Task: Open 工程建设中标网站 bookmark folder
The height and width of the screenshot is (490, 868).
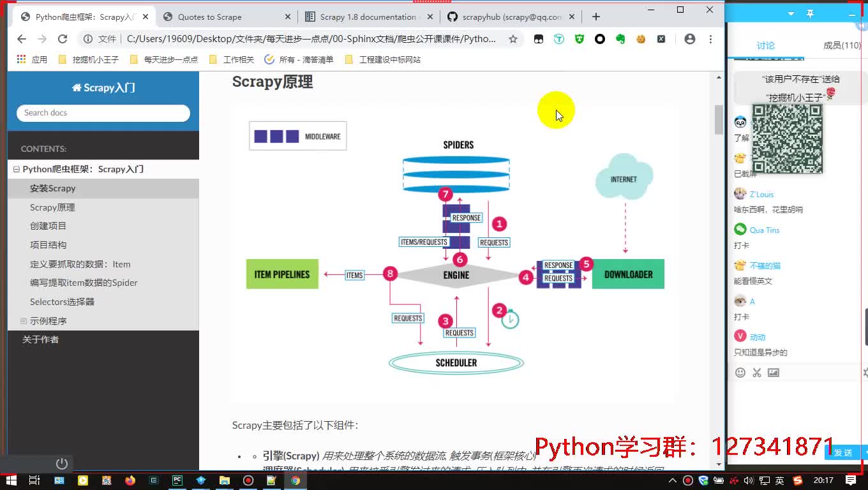Action: (x=383, y=59)
